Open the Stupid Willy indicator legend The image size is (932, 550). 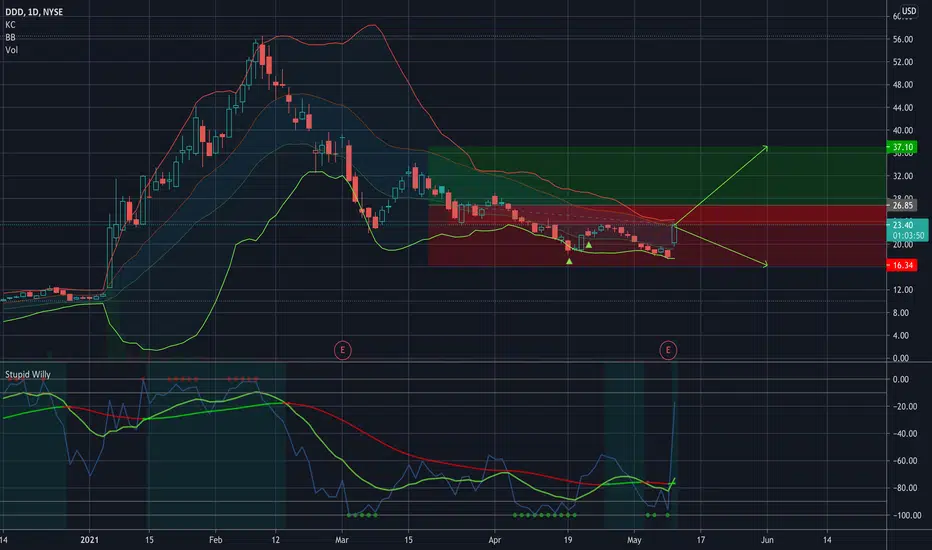click(x=28, y=375)
